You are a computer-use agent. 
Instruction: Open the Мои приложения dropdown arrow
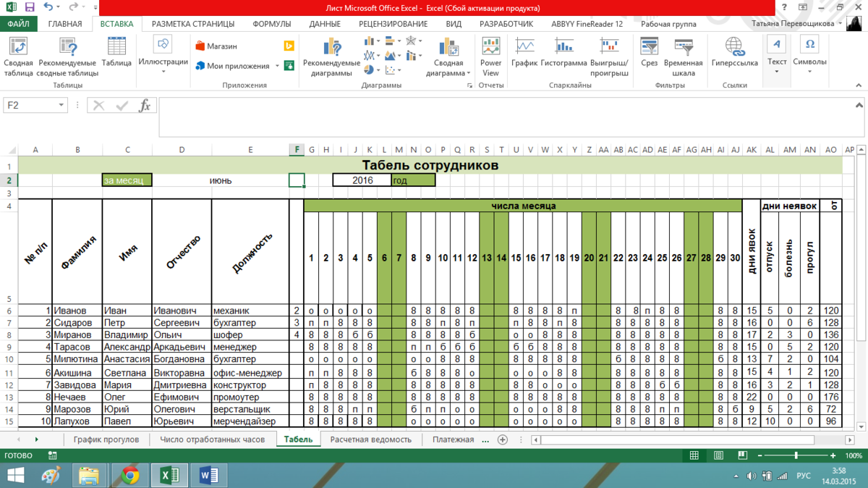tap(277, 66)
